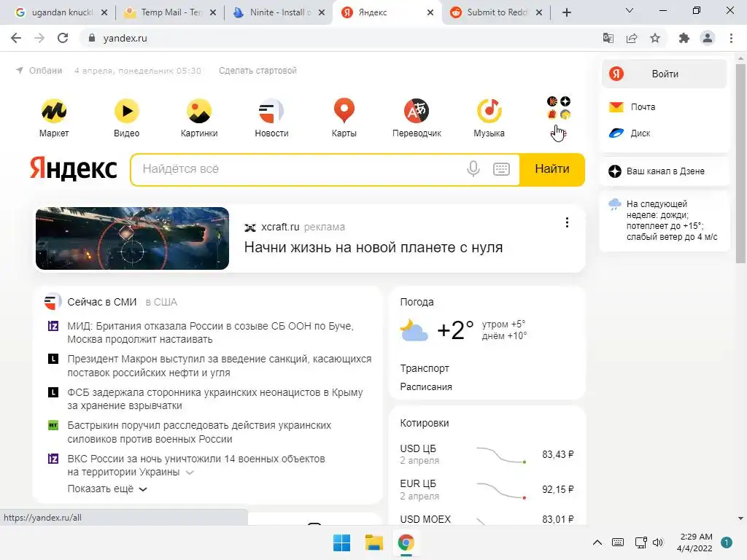This screenshot has width=747, height=560.
Task: Click the +2° current temperature
Action: click(x=455, y=330)
